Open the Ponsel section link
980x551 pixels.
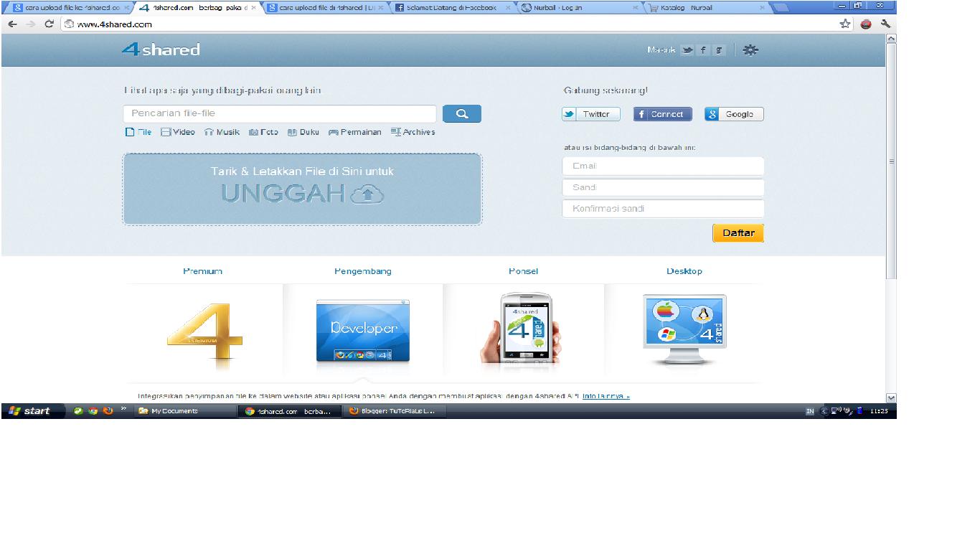pos(523,271)
